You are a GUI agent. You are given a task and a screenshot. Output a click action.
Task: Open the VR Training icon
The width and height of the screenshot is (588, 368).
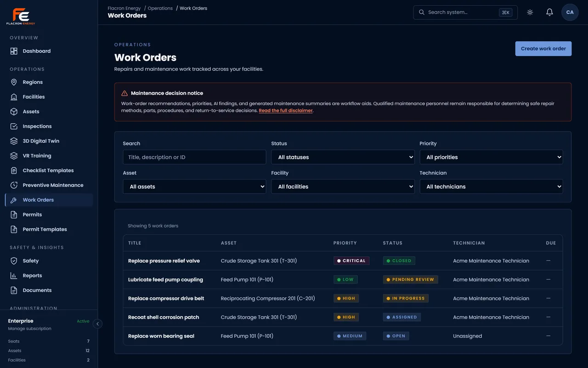coord(14,156)
